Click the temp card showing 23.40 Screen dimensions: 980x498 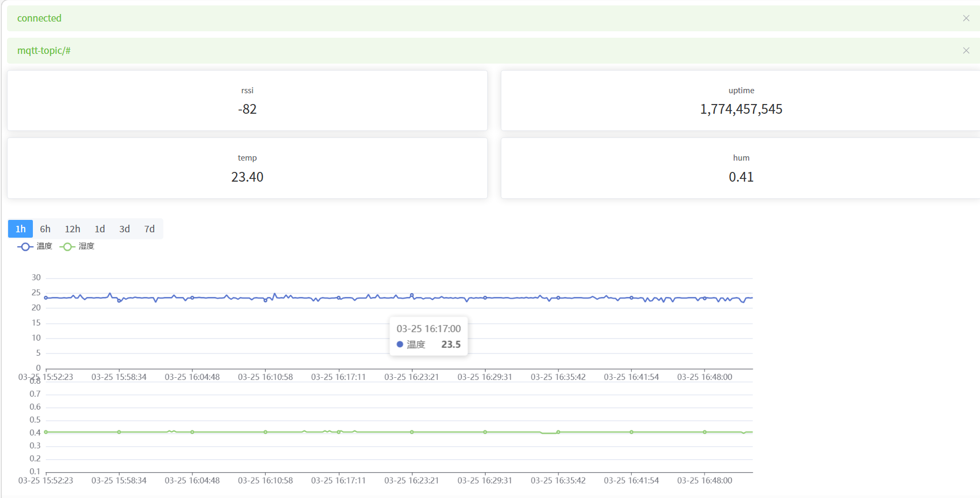coord(247,168)
